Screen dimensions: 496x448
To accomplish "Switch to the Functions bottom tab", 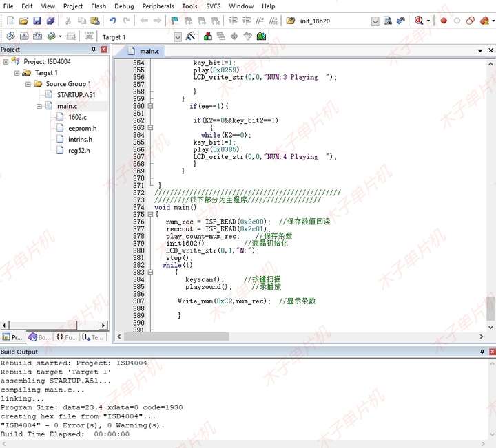I will coord(67,337).
